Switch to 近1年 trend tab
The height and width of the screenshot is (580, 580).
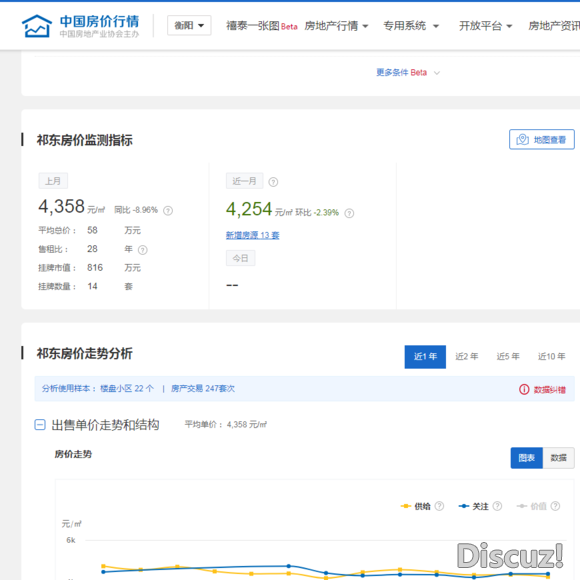(425, 357)
